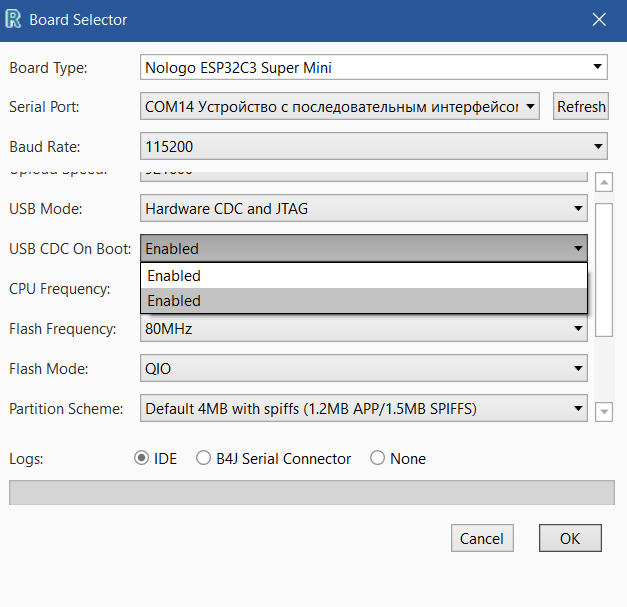
Task: Click the Baud Rate label
Action: (45, 147)
